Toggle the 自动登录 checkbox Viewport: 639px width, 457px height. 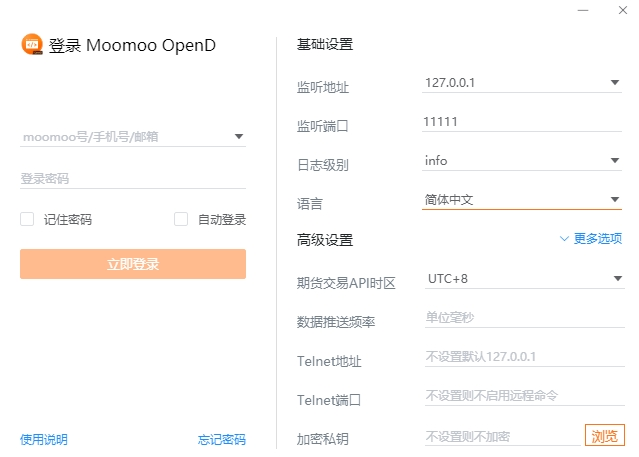(181, 219)
